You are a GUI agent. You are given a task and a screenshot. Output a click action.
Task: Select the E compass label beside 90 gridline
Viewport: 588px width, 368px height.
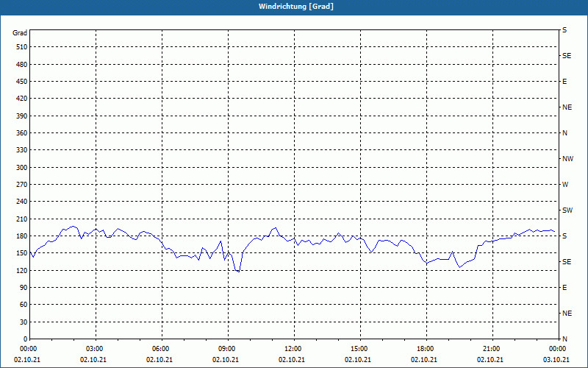[564, 288]
